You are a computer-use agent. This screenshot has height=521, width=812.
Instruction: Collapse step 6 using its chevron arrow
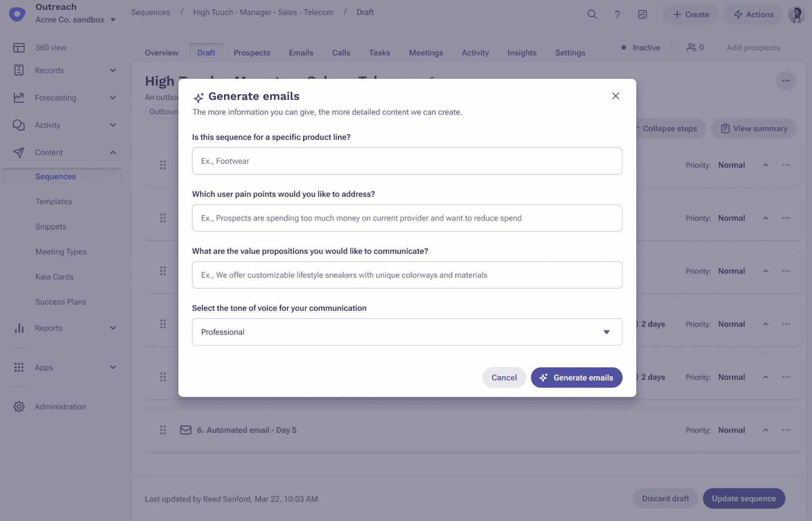click(x=766, y=430)
